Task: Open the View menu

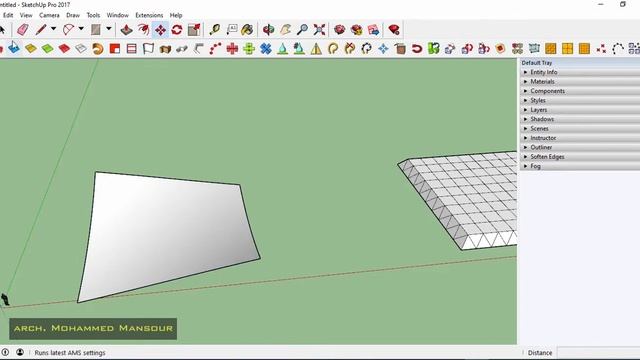Action: pos(26,15)
